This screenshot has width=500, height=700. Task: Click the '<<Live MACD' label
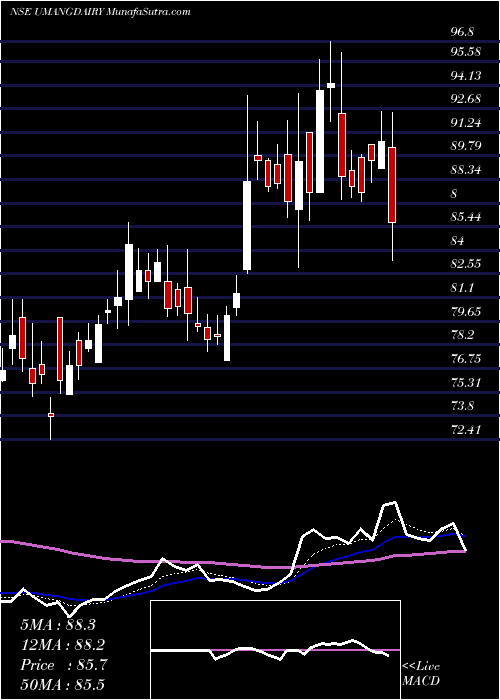pos(421,674)
